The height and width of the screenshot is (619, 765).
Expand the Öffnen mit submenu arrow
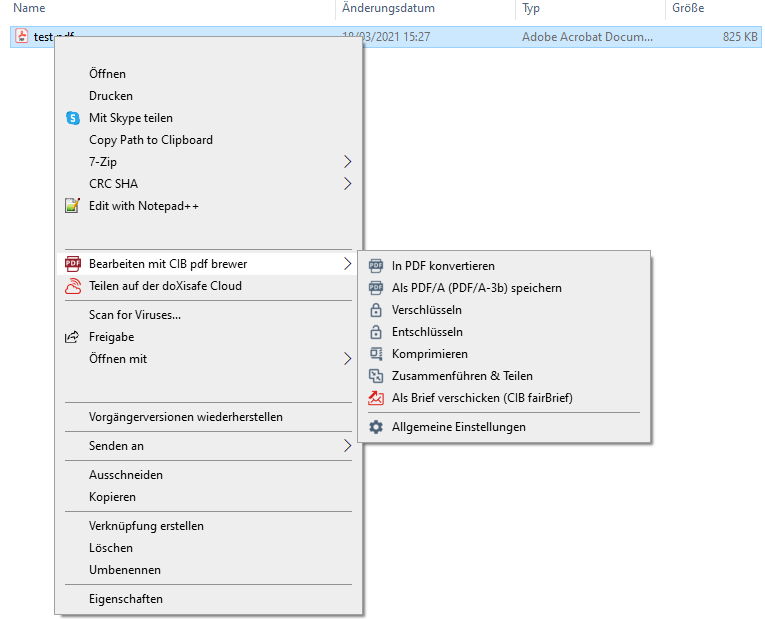pyautogui.click(x=347, y=359)
